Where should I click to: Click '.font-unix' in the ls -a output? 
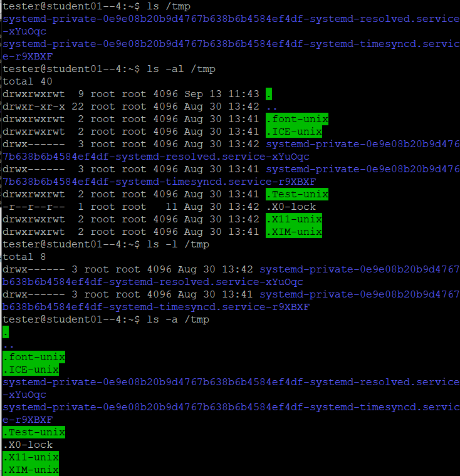(34, 357)
